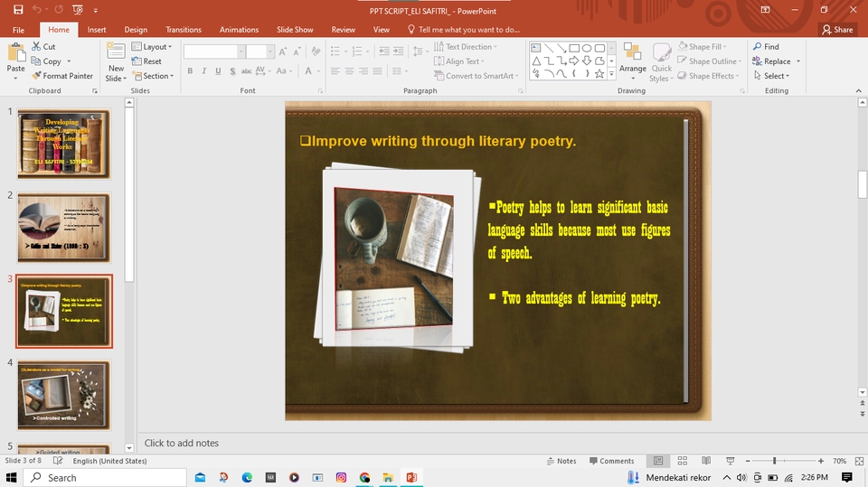Screen dimensions: 868x487
Task: Open the Select dropdown in Editing
Action: [x=775, y=76]
